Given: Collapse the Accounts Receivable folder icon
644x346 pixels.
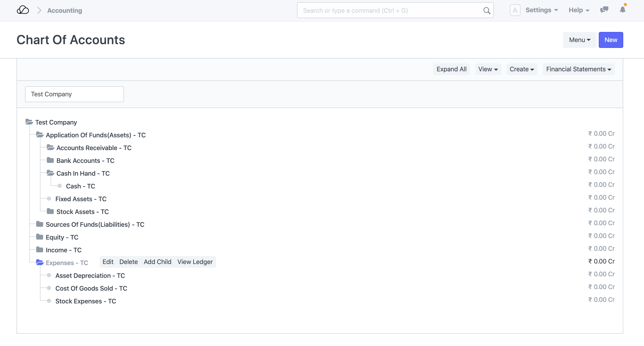Looking at the screenshot, I should click(x=51, y=147).
